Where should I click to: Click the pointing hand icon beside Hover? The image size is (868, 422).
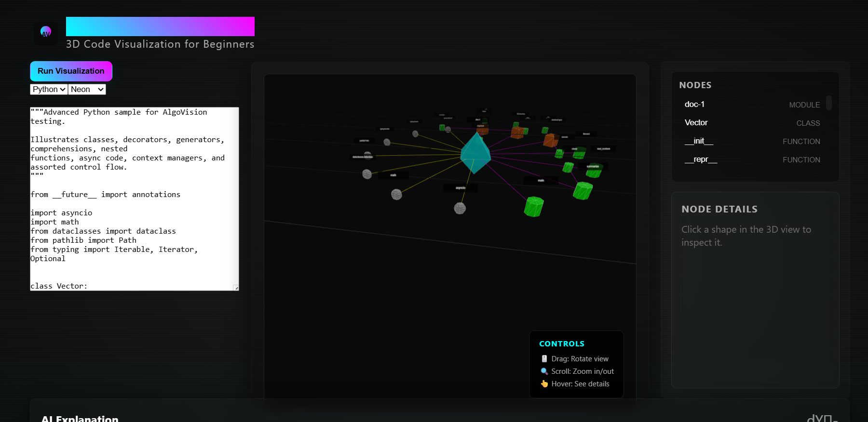coord(544,384)
